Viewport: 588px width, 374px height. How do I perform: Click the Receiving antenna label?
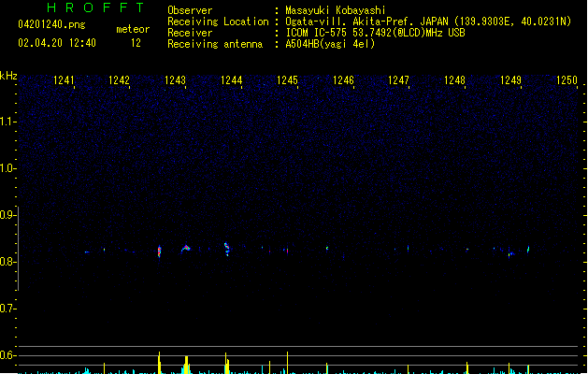(215, 44)
